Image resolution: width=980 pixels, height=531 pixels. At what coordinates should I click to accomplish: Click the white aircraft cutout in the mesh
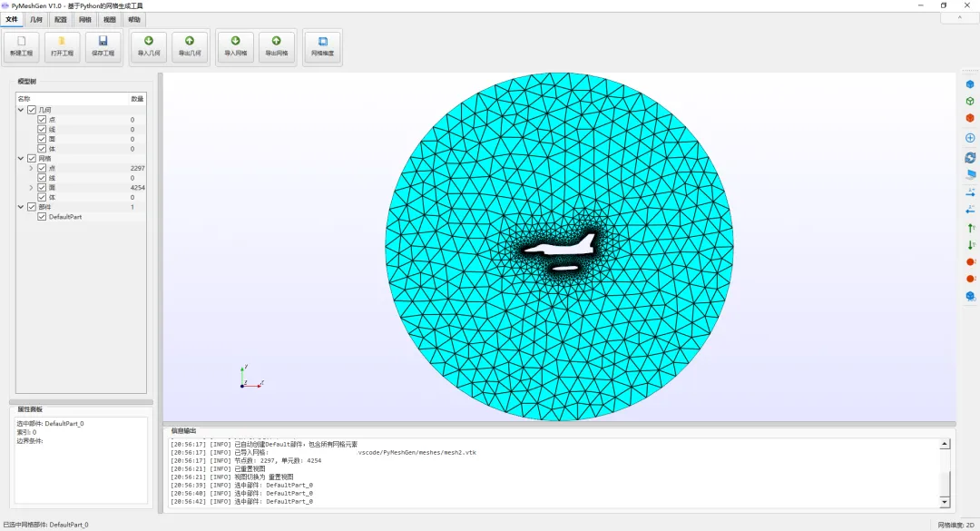pyautogui.click(x=559, y=244)
